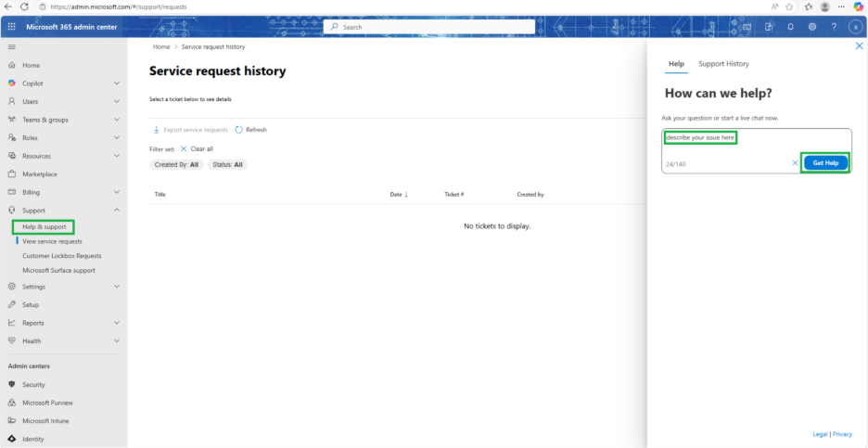Click the question mark help icon
Image resolution: width=868 pixels, height=448 pixels.
tap(834, 27)
